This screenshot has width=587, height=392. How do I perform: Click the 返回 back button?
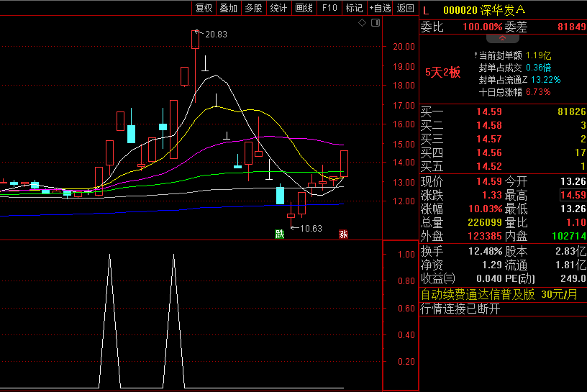[406, 8]
